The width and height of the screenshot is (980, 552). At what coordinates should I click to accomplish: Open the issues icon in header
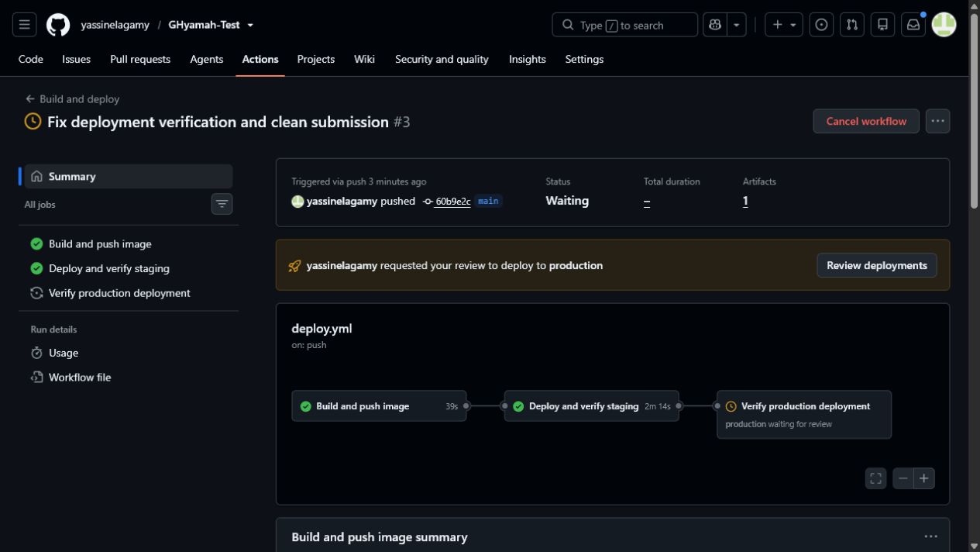[x=821, y=25]
